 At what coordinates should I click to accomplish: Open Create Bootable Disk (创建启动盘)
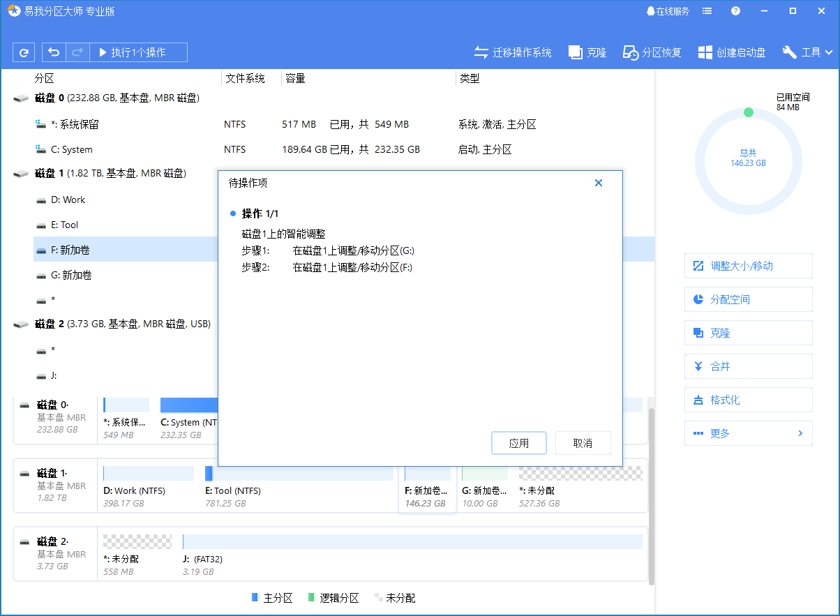click(x=732, y=52)
